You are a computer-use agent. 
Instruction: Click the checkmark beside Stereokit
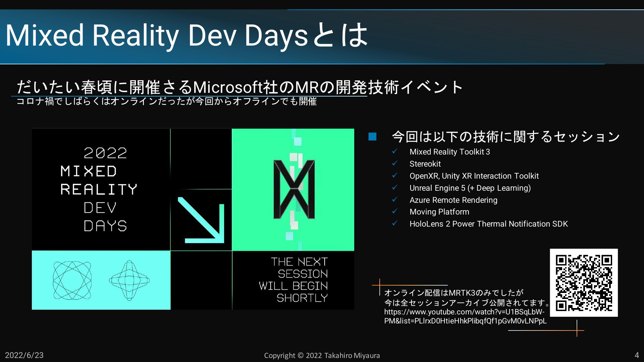[395, 164]
